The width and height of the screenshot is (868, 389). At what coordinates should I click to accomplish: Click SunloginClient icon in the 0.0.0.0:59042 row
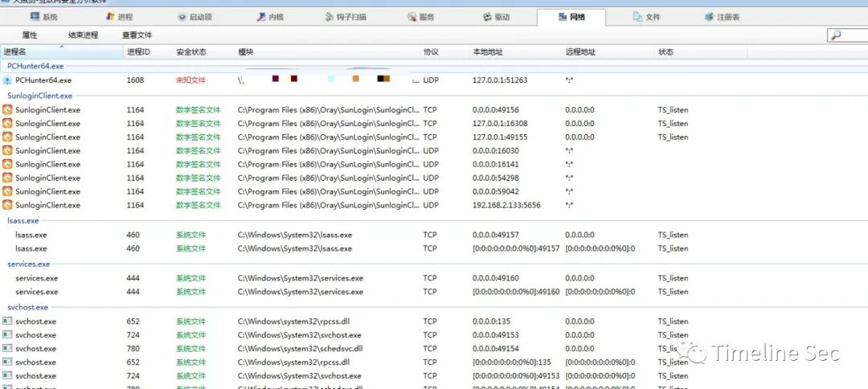pos(7,191)
